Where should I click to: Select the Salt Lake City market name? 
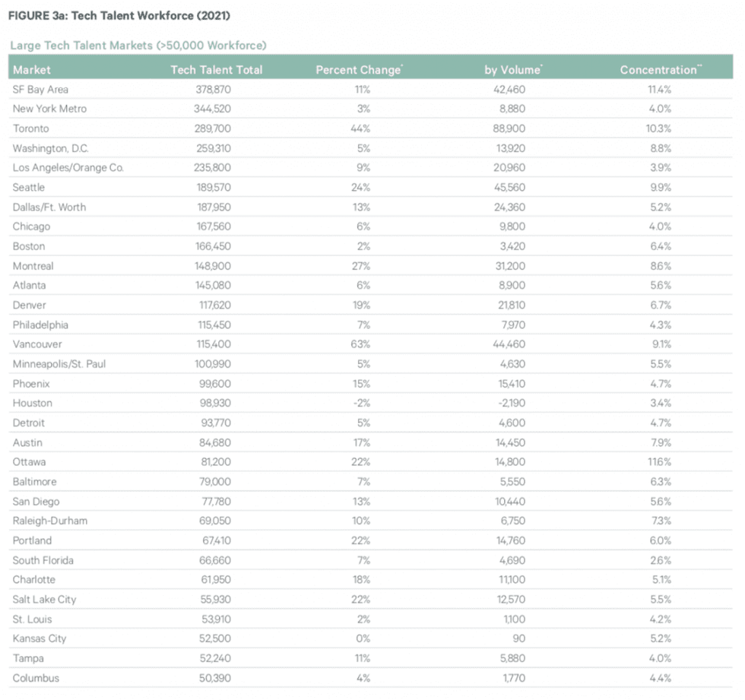(x=45, y=600)
